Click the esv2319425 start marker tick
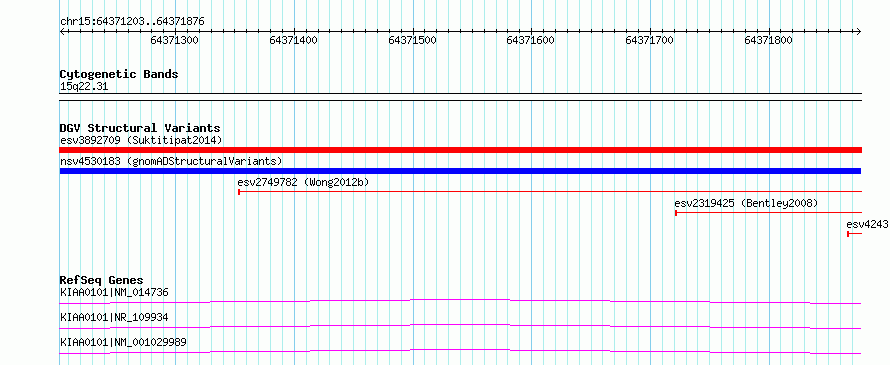Screen dimensions: 890x365 (675, 213)
